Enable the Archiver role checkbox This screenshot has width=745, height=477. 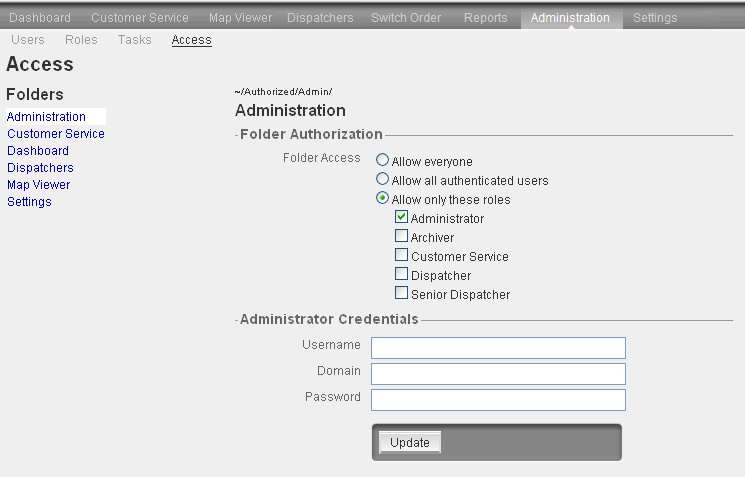(x=401, y=237)
